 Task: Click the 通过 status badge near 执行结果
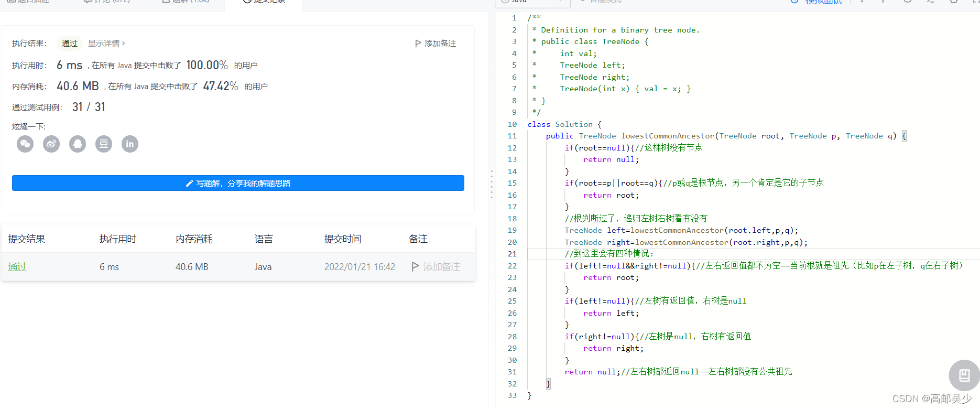point(69,43)
